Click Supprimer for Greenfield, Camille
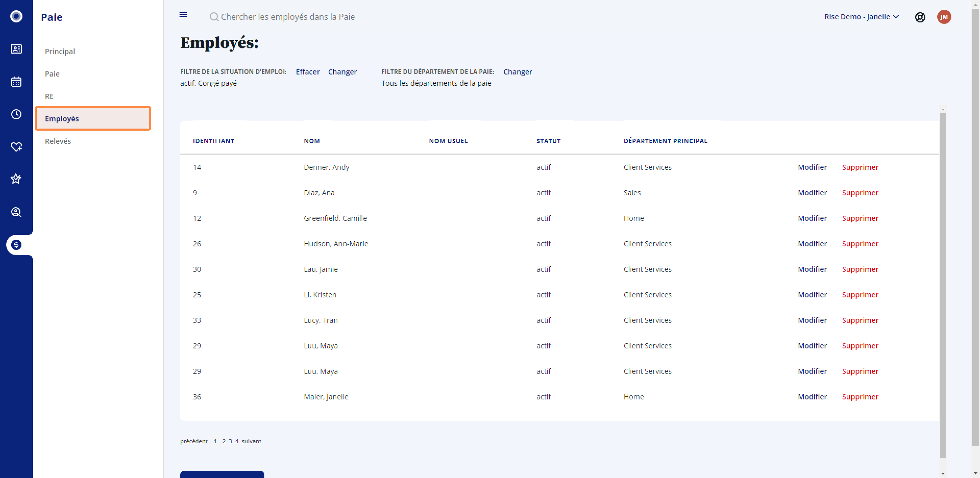Viewport: 980px width, 478px height. coord(860,218)
